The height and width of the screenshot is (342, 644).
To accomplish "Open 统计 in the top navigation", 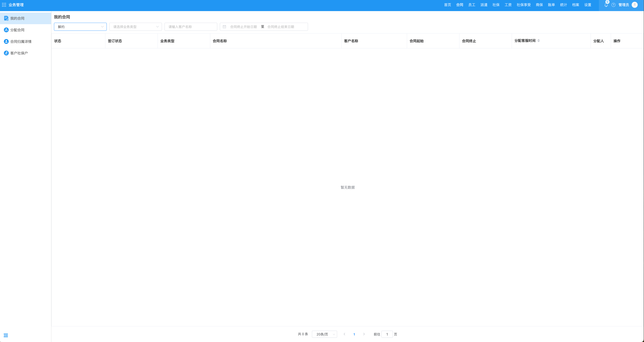I will (563, 5).
